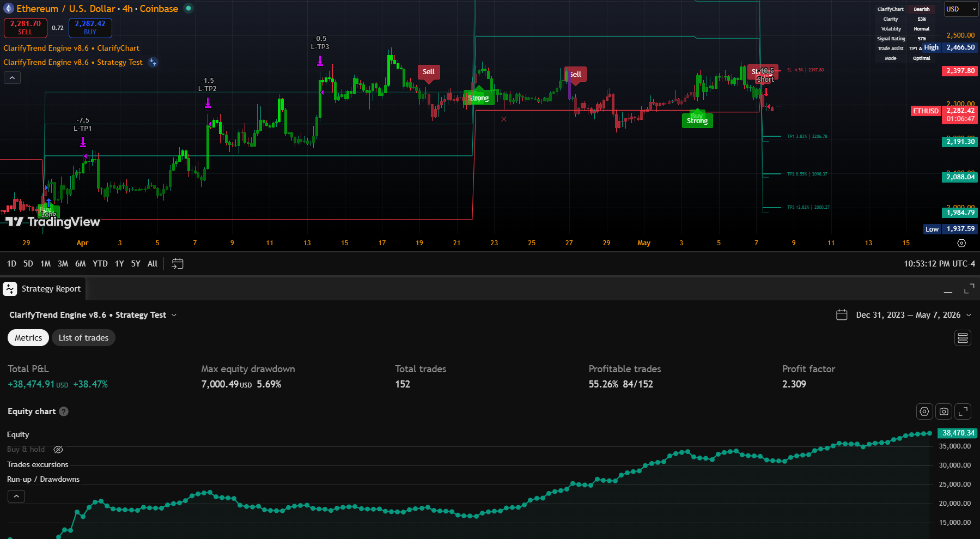Open the report properties list icon

tap(963, 338)
